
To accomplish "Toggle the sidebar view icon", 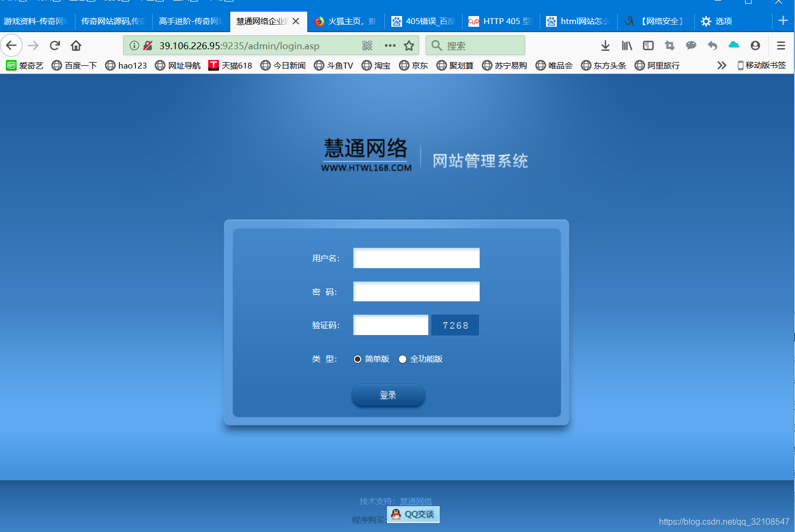I will [x=648, y=45].
